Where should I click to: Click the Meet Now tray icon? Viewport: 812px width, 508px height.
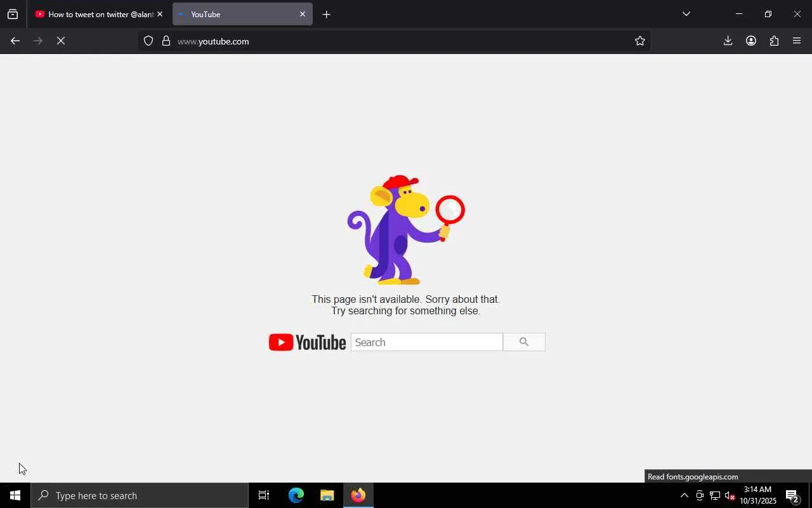(700, 495)
